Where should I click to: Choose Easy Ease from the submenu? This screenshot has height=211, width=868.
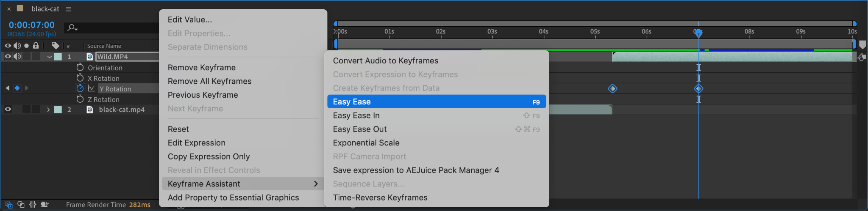(x=436, y=101)
